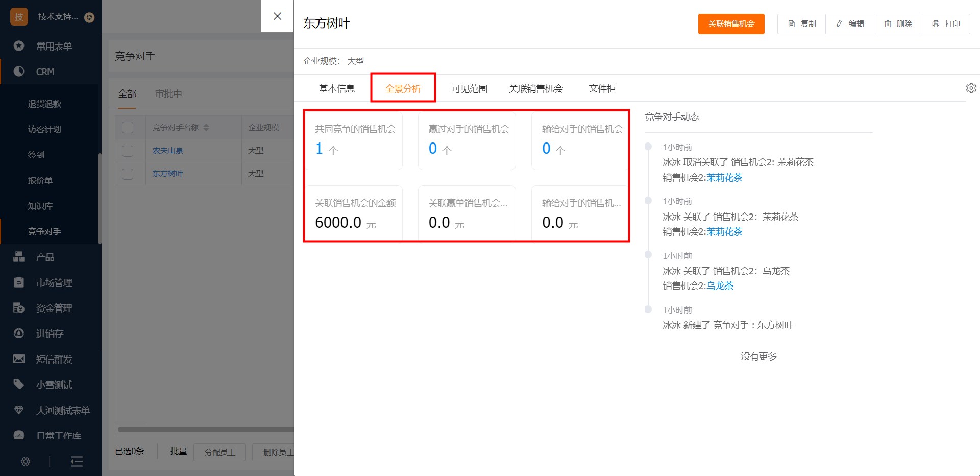Viewport: 980px width, 476px height.
Task: Click 竞争对手 in sidebar
Action: coord(44,231)
